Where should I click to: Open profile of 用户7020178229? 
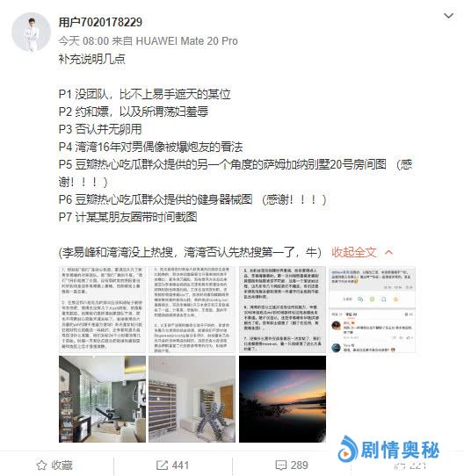pos(100,22)
